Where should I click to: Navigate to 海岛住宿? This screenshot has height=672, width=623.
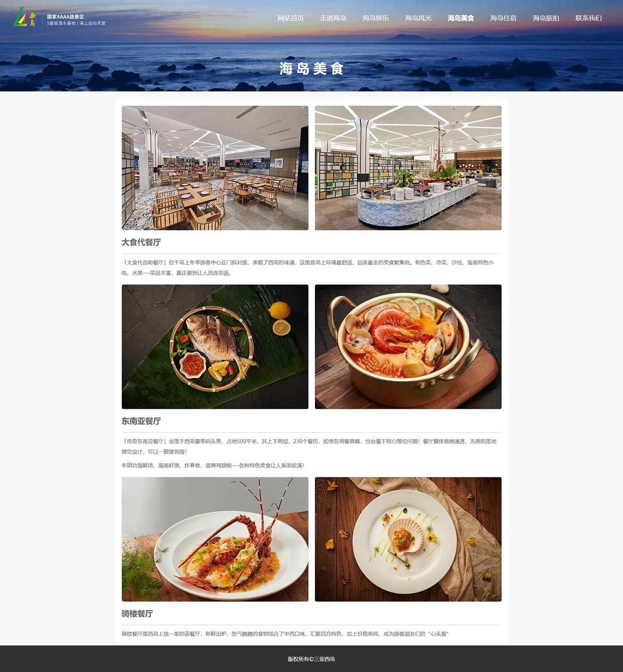(x=503, y=18)
